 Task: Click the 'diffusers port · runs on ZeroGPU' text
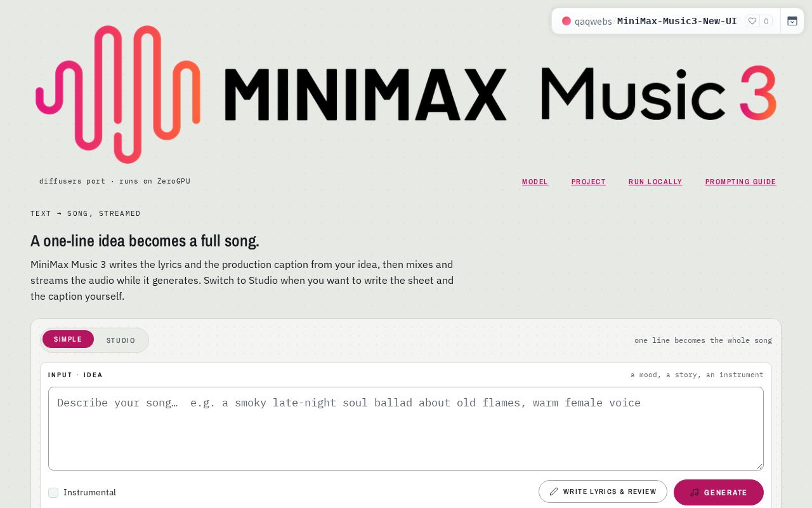tap(115, 181)
